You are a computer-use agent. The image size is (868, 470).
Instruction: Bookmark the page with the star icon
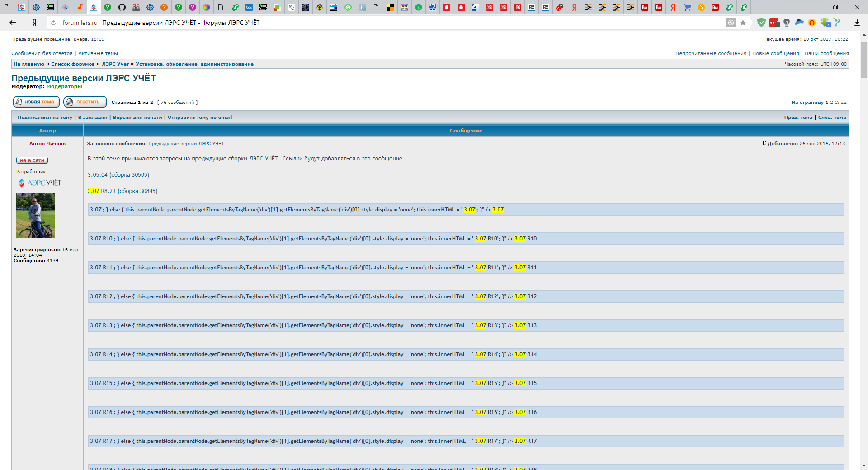pos(743,23)
